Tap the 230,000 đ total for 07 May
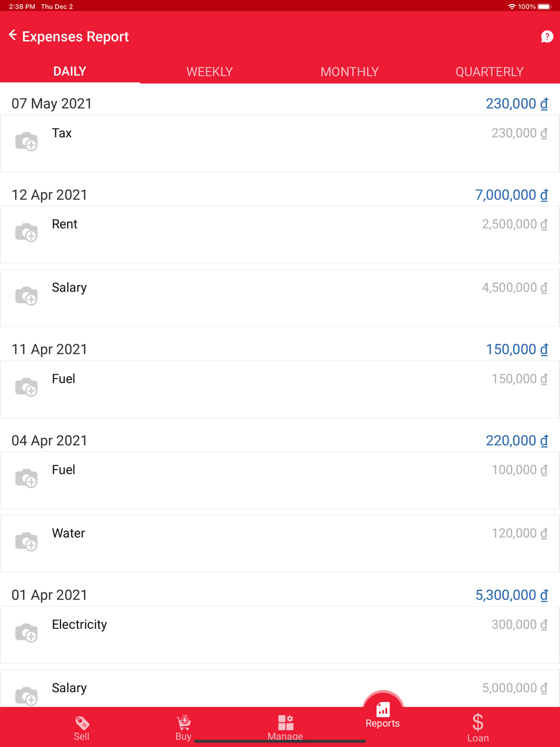 coord(516,104)
